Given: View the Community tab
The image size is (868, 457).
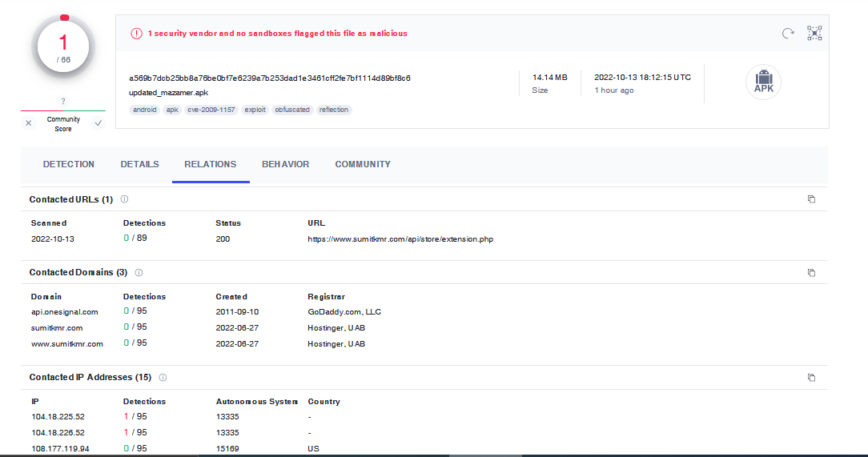Looking at the screenshot, I should point(363,164).
